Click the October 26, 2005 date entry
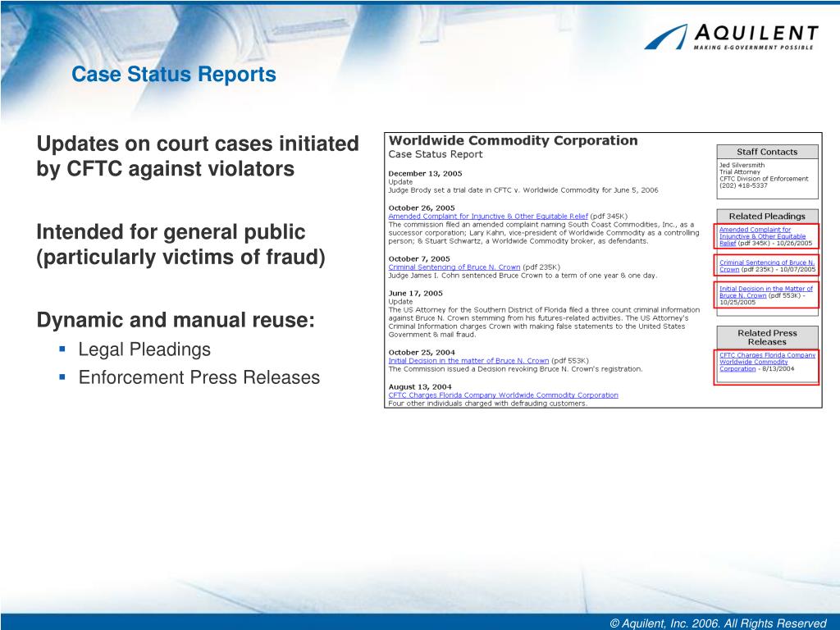The image size is (840, 630). [x=422, y=208]
